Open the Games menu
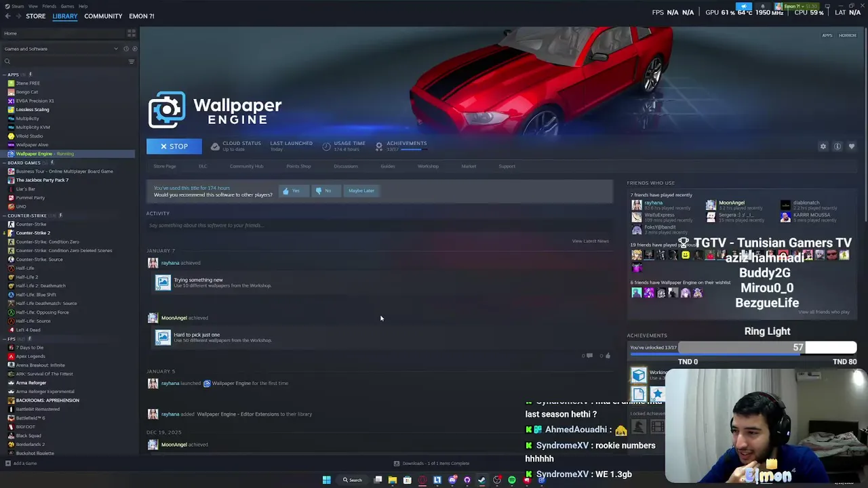The width and height of the screenshot is (868, 488). pos(67,6)
